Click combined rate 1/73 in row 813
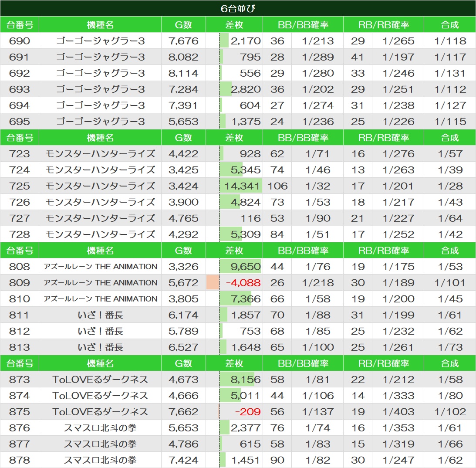 pyautogui.click(x=450, y=347)
